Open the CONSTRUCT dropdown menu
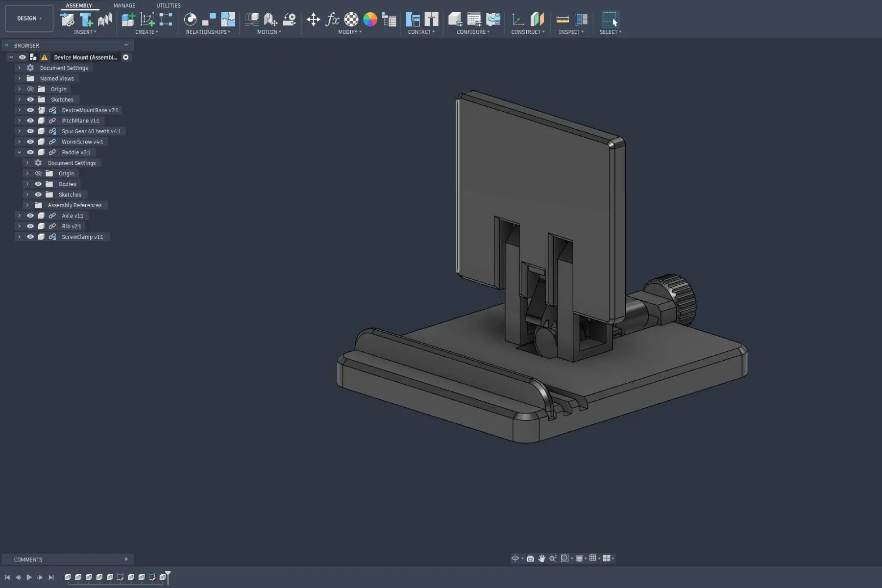The width and height of the screenshot is (882, 588). point(528,32)
